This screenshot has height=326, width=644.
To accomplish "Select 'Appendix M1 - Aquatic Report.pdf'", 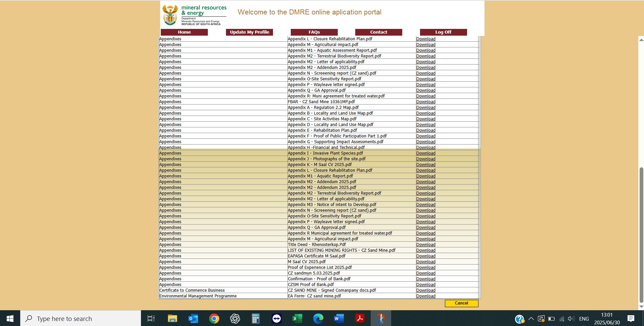I will (x=320, y=176).
